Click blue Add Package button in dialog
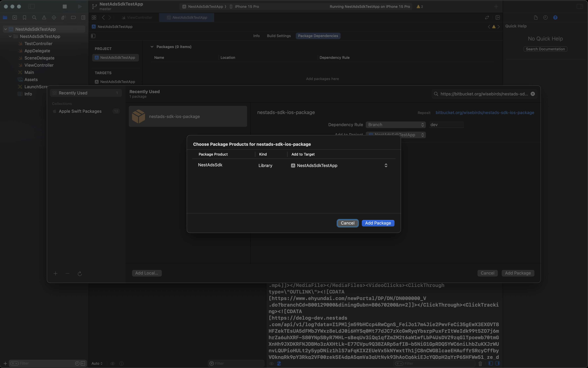588x368 pixels. pyautogui.click(x=378, y=223)
